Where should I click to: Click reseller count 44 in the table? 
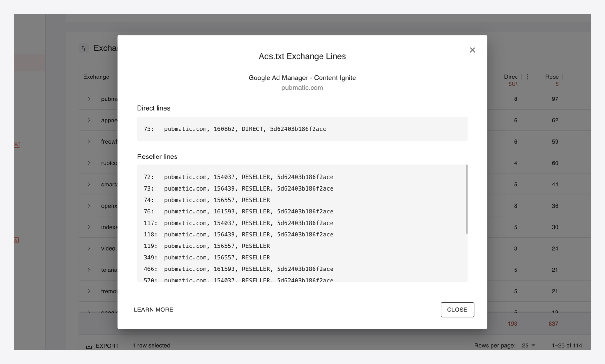555,184
